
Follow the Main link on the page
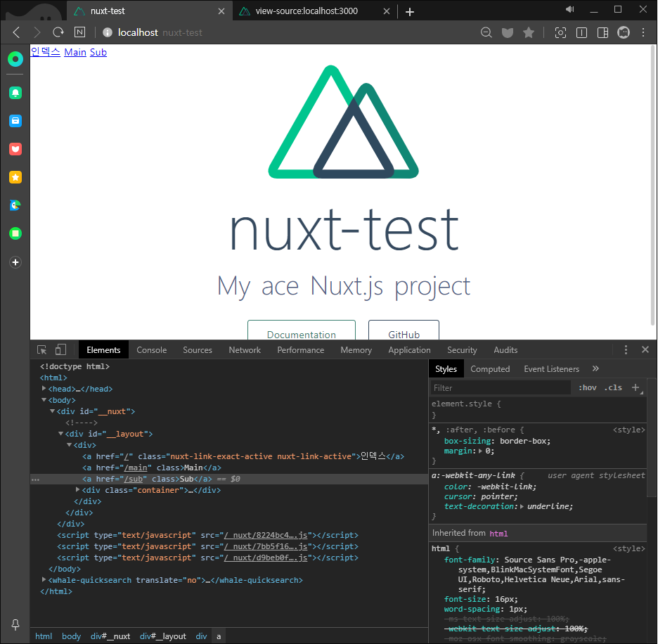click(x=75, y=52)
